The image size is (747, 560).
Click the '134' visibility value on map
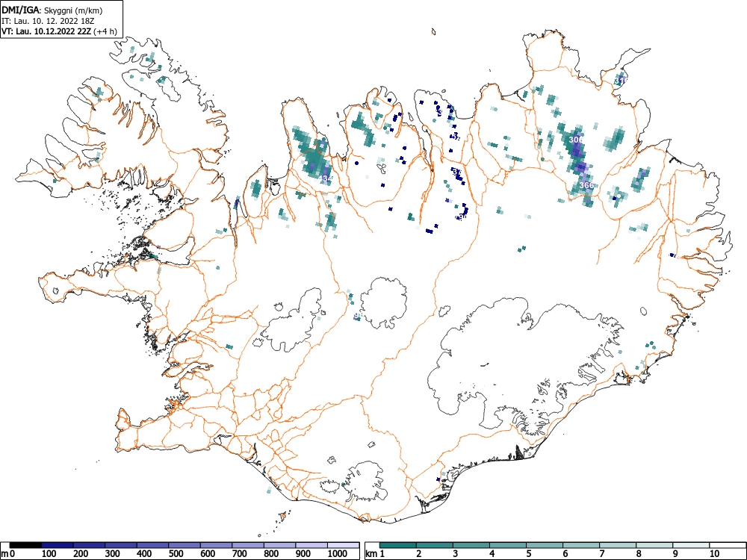point(326,178)
